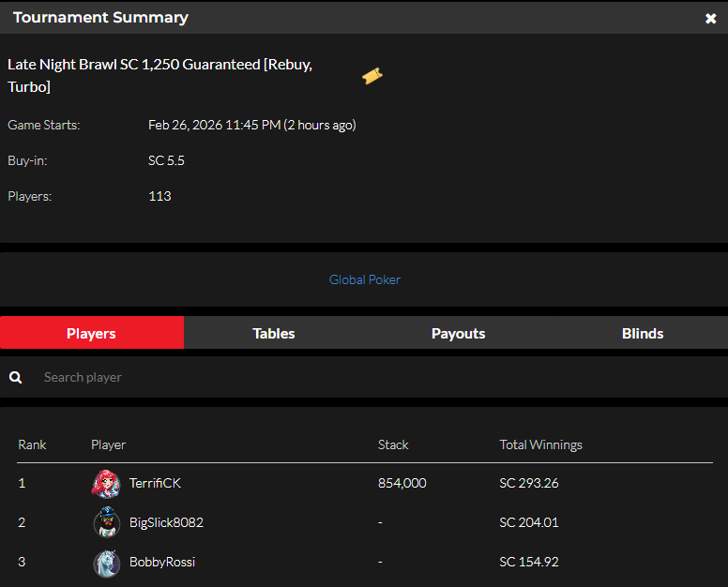Close the Tournament Summary dialog
Screen dimensions: 728x587
(710, 18)
